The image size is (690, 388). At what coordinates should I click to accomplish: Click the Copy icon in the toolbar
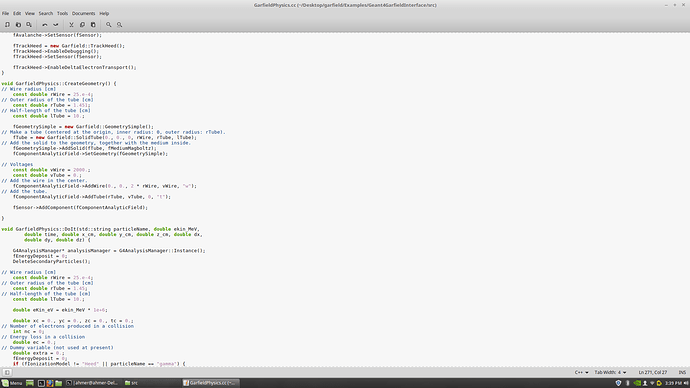[x=82, y=25]
